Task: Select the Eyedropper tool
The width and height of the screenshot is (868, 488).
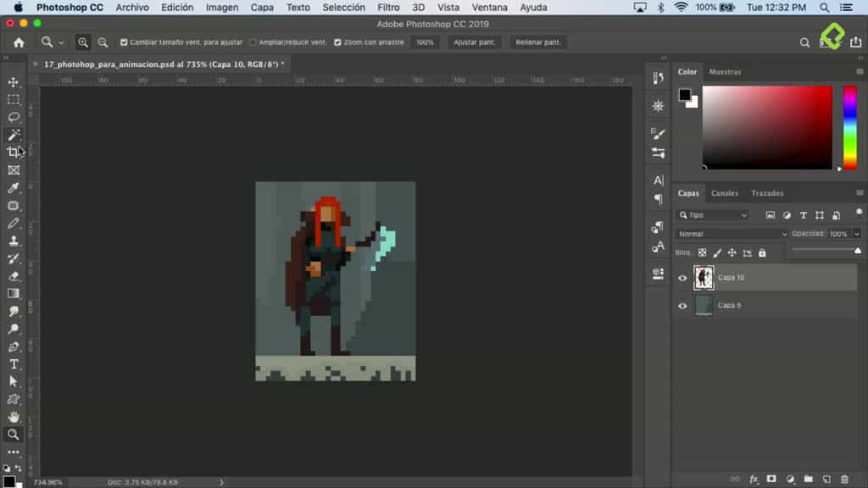Action: click(14, 188)
